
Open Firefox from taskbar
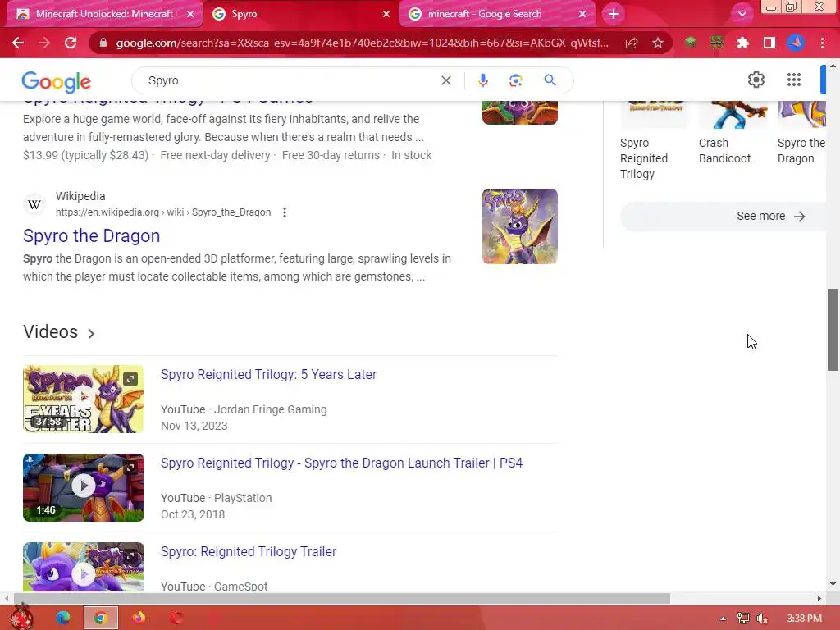click(139, 618)
